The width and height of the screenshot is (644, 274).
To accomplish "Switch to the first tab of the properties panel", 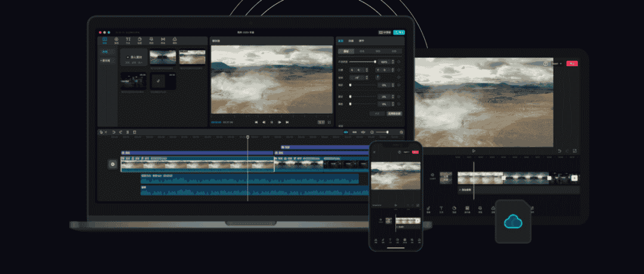I will (x=341, y=41).
